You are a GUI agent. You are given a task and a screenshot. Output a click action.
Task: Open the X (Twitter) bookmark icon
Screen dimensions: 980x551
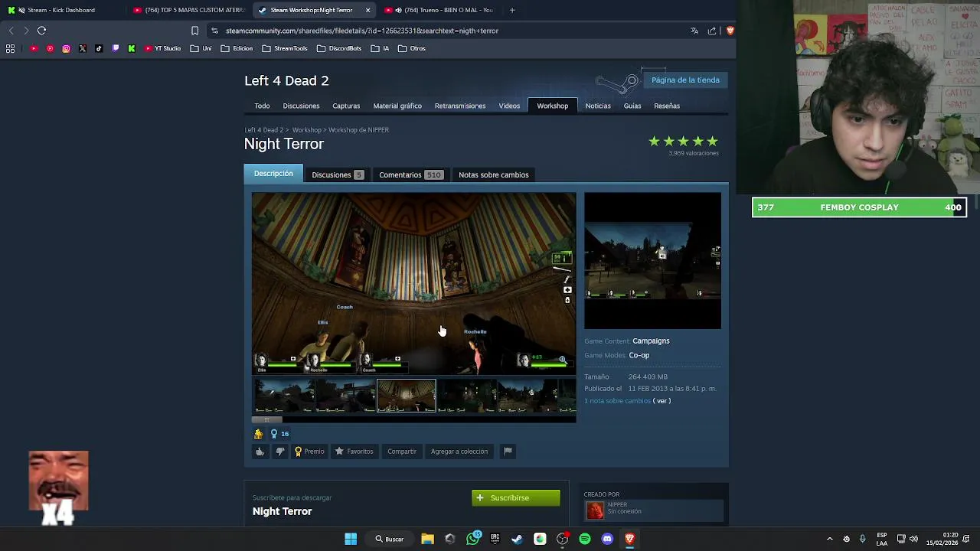(83, 48)
